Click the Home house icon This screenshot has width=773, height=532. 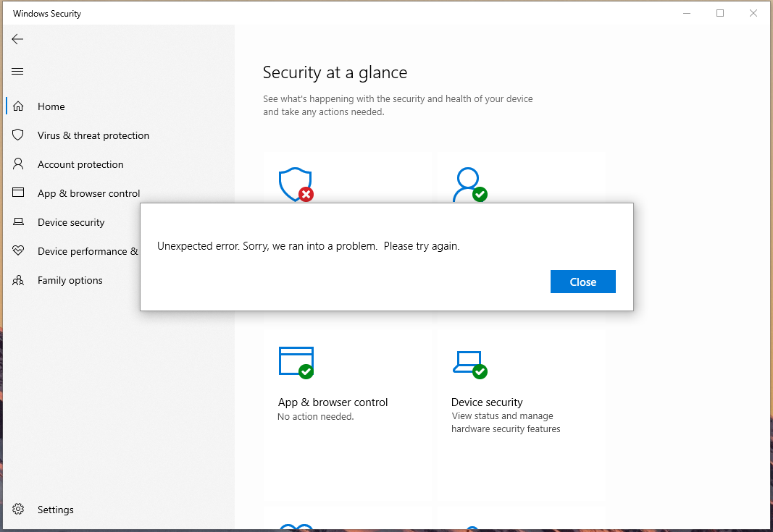(x=18, y=106)
